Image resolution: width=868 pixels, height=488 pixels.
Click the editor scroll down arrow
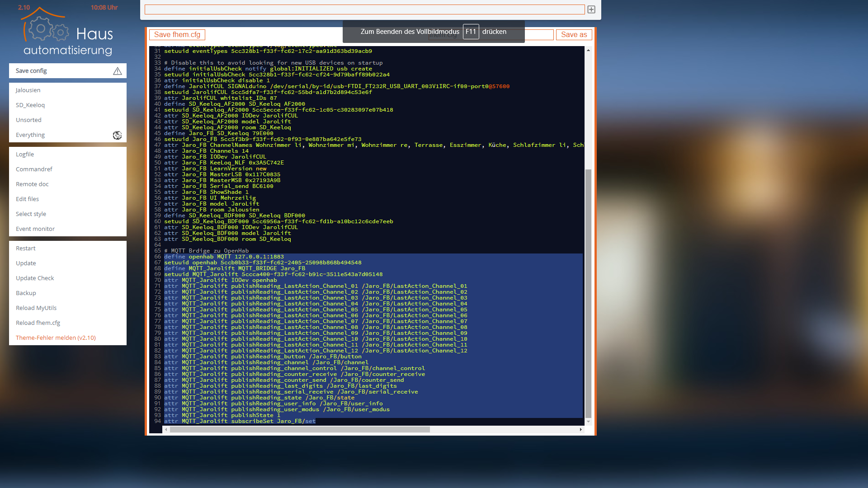point(588,422)
